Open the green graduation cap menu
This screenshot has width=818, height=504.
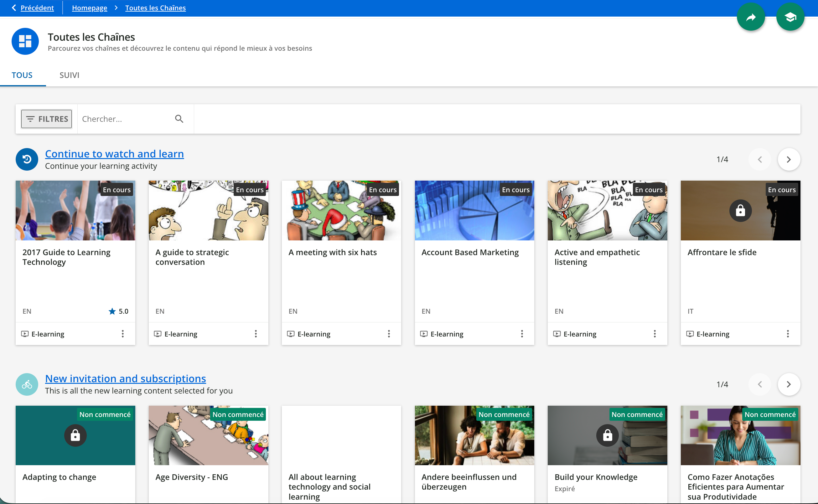click(790, 17)
